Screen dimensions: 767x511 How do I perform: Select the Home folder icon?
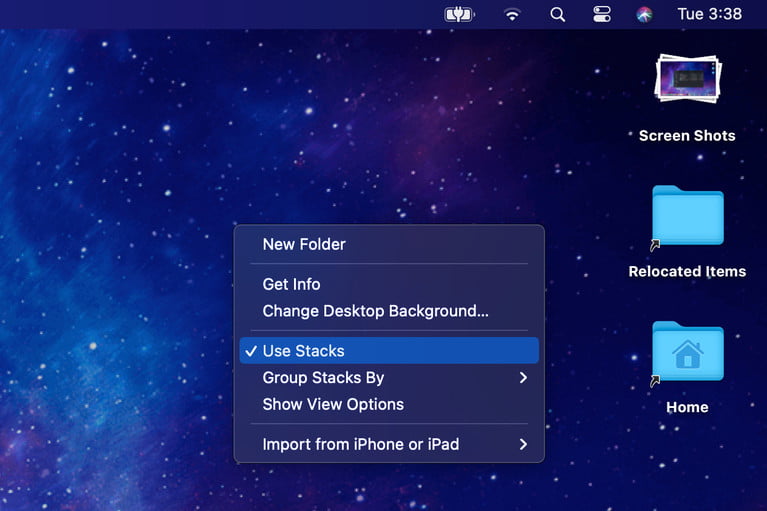(x=687, y=352)
